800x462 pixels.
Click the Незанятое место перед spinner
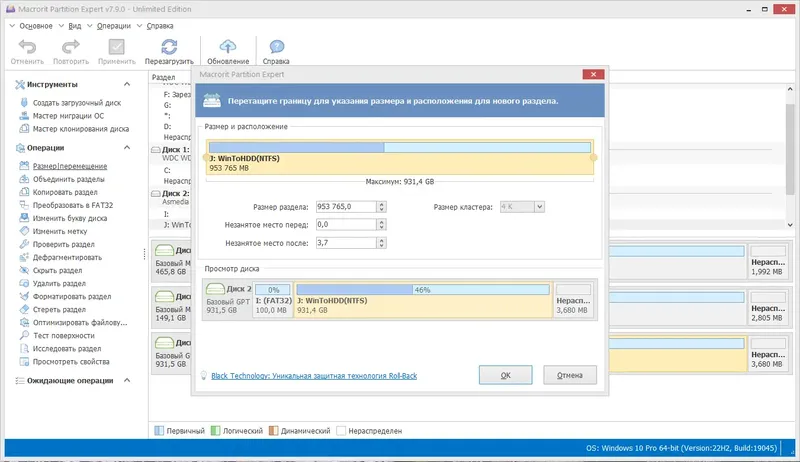(x=381, y=224)
